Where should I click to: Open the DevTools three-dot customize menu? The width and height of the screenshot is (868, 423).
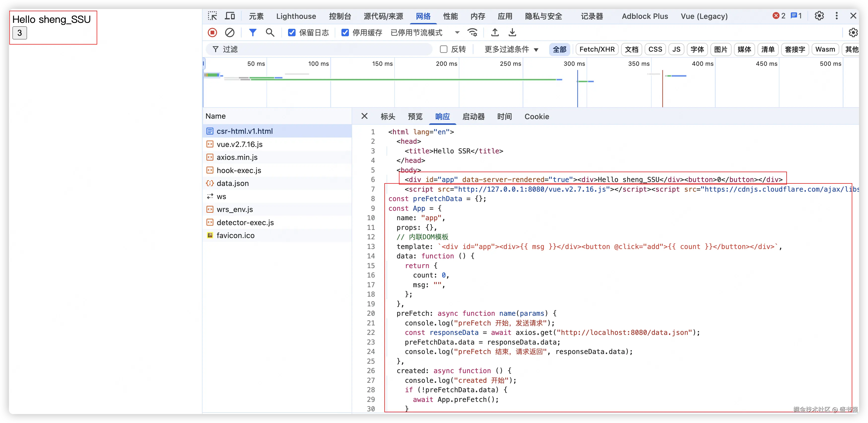coord(836,16)
